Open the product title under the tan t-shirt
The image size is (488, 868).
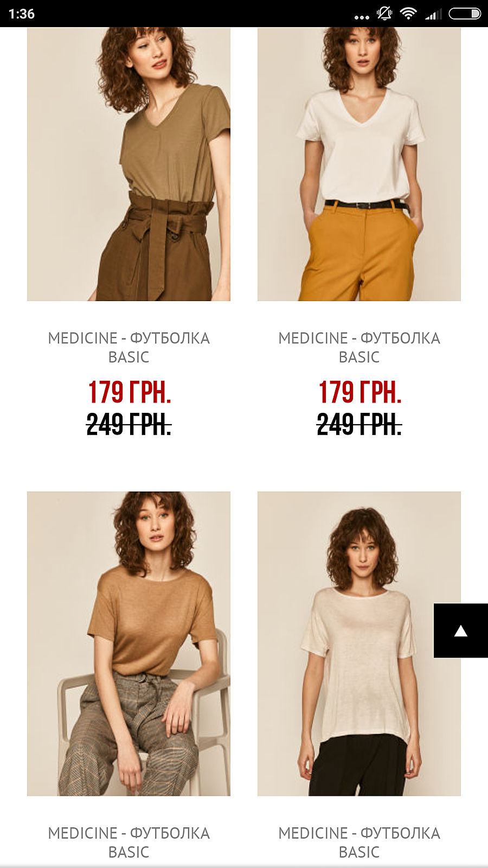(x=129, y=843)
